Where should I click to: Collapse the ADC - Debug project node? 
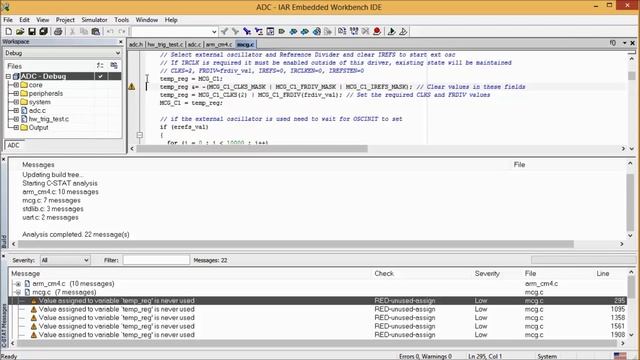coord(8,76)
